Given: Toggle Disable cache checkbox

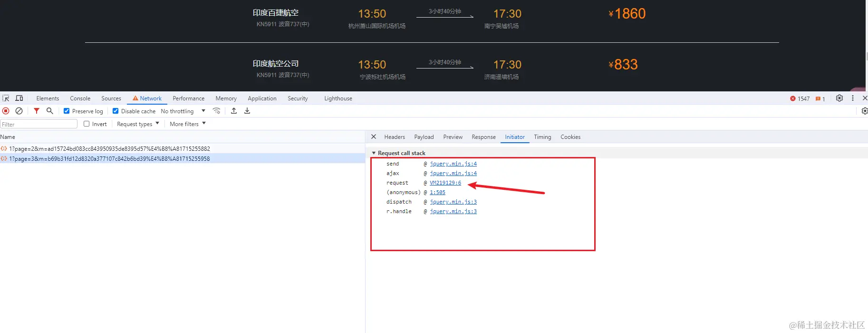Looking at the screenshot, I should [x=116, y=111].
